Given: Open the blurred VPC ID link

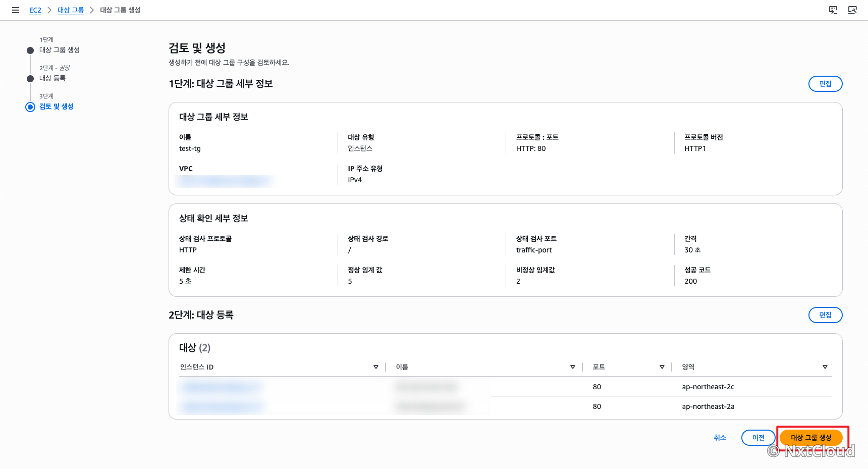Looking at the screenshot, I should point(225,180).
